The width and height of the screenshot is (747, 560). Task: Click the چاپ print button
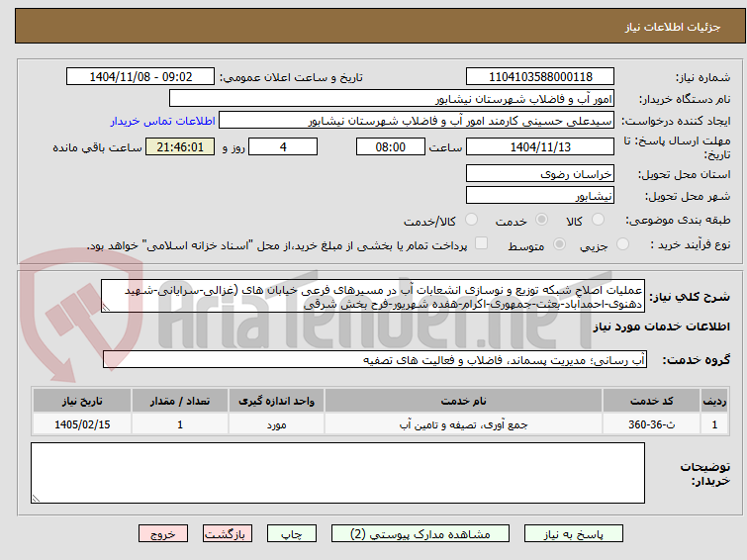pos(292,534)
